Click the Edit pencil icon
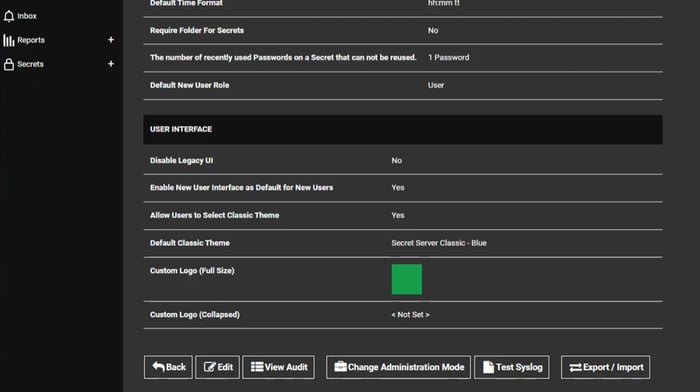Viewport: 700px width, 392px height. coord(210,367)
